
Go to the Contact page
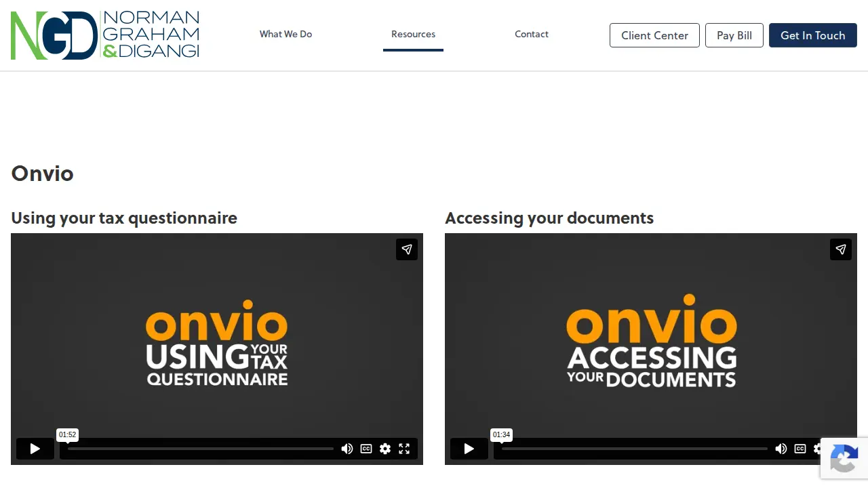[532, 34]
